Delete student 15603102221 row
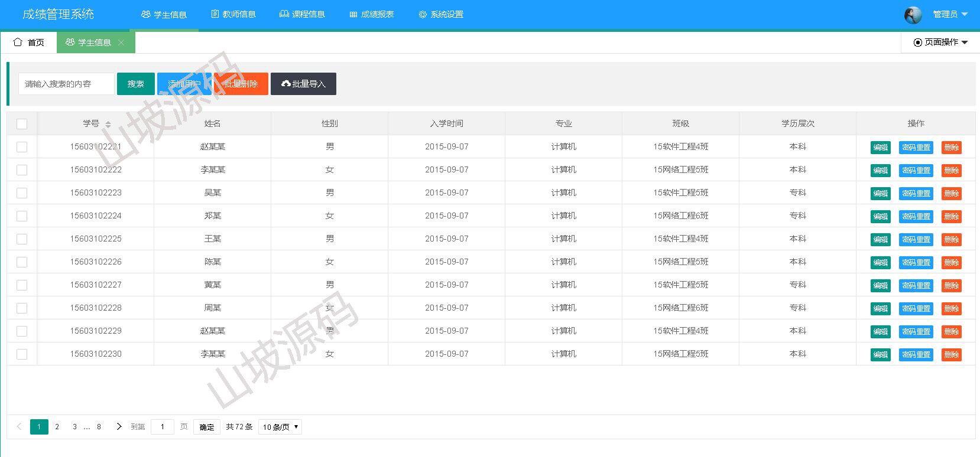 (952, 148)
